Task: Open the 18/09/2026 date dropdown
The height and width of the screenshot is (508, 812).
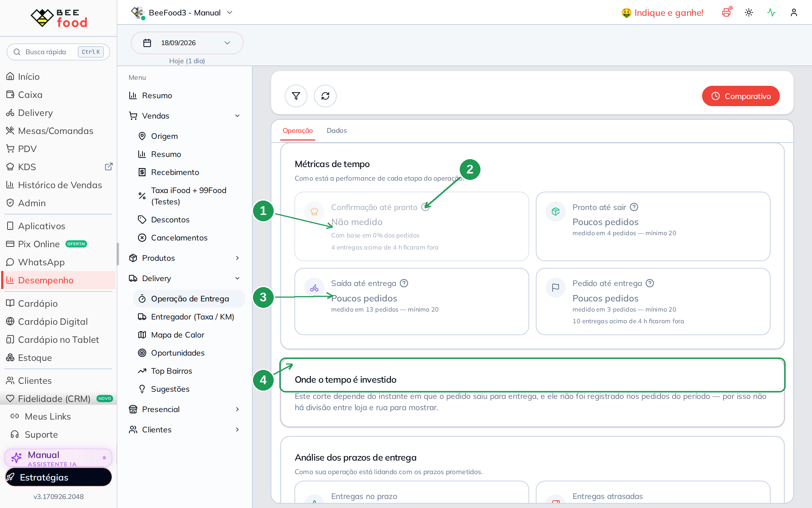Action: pyautogui.click(x=187, y=43)
